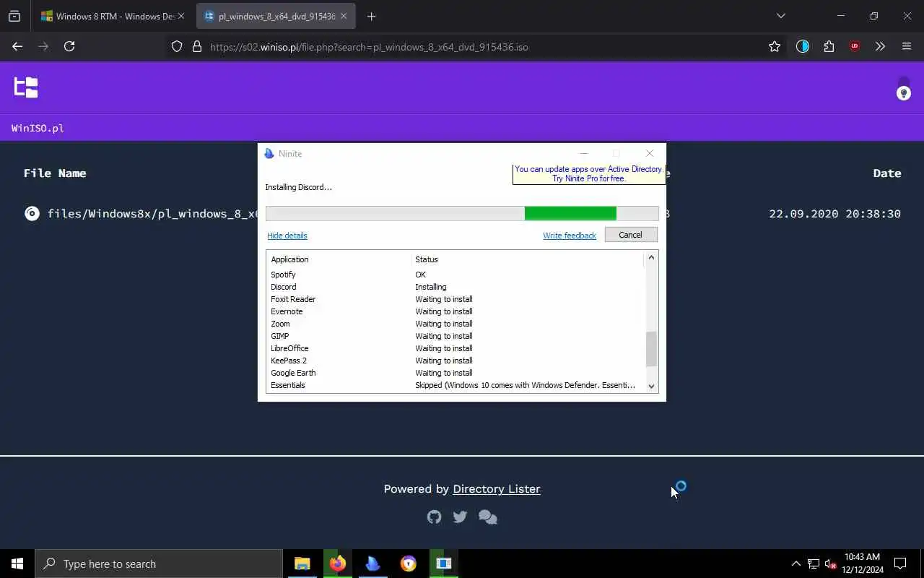Open Directory Lister chat icon
The height and width of the screenshot is (578, 924).
(x=488, y=517)
